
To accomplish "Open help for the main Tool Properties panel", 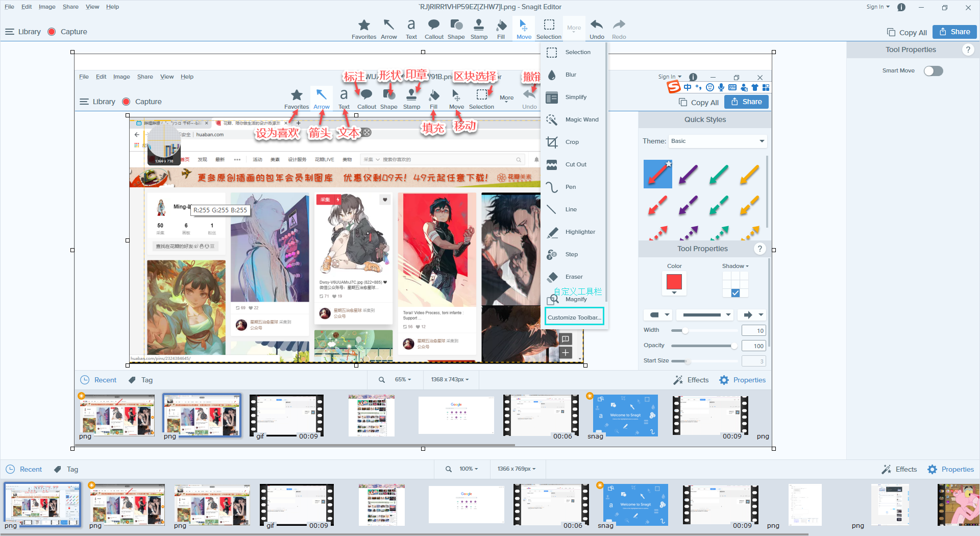I will (x=968, y=50).
